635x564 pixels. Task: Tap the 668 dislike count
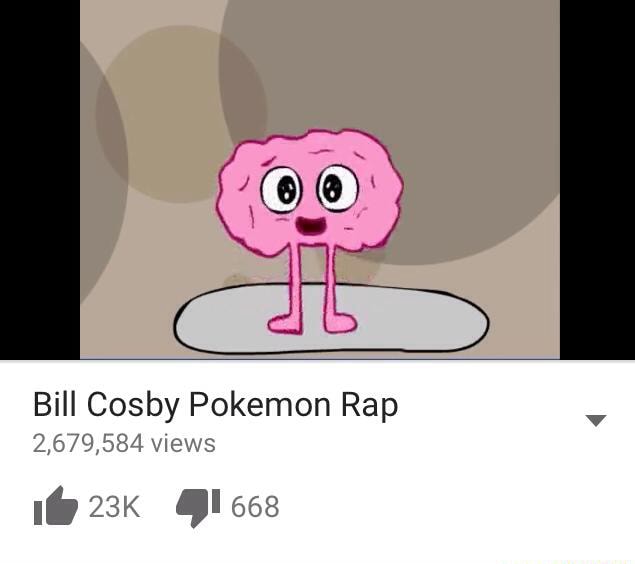point(255,507)
